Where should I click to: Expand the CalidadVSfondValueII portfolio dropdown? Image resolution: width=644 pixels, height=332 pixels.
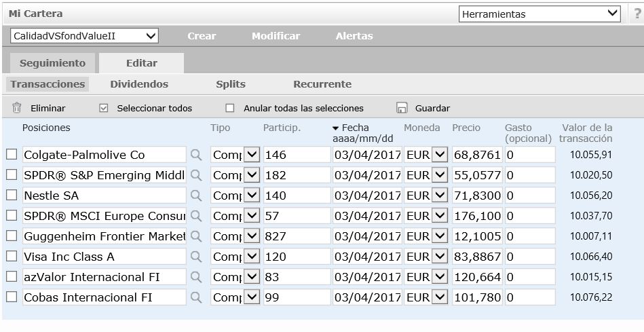84,36
